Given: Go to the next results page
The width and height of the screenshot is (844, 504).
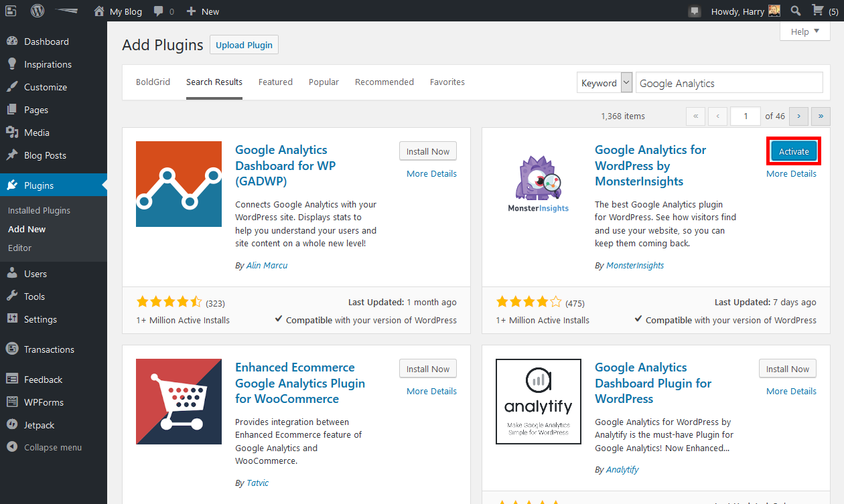Looking at the screenshot, I should click(x=798, y=116).
